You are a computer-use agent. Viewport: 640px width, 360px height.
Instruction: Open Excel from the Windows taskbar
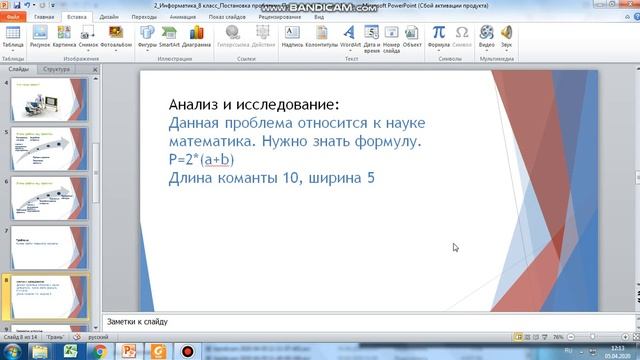click(70, 351)
